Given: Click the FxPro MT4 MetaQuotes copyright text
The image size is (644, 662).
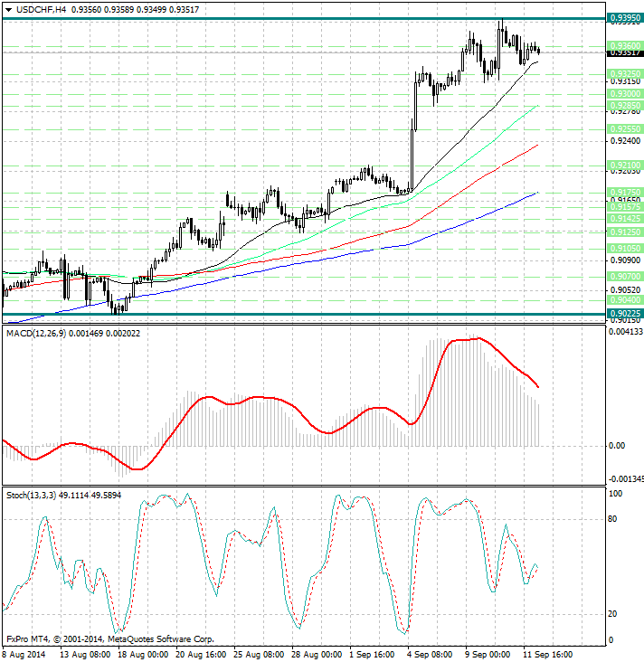Looking at the screenshot, I should coord(110,639).
